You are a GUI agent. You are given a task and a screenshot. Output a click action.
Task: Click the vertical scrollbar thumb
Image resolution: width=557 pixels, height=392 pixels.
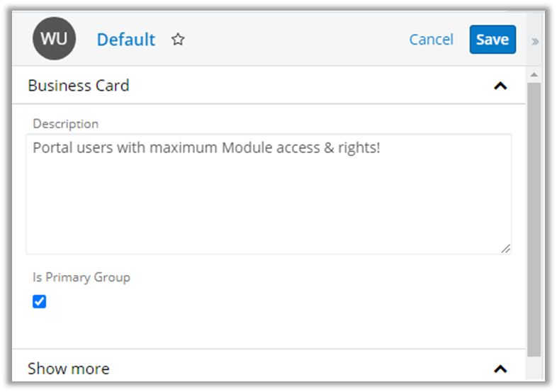click(x=534, y=213)
